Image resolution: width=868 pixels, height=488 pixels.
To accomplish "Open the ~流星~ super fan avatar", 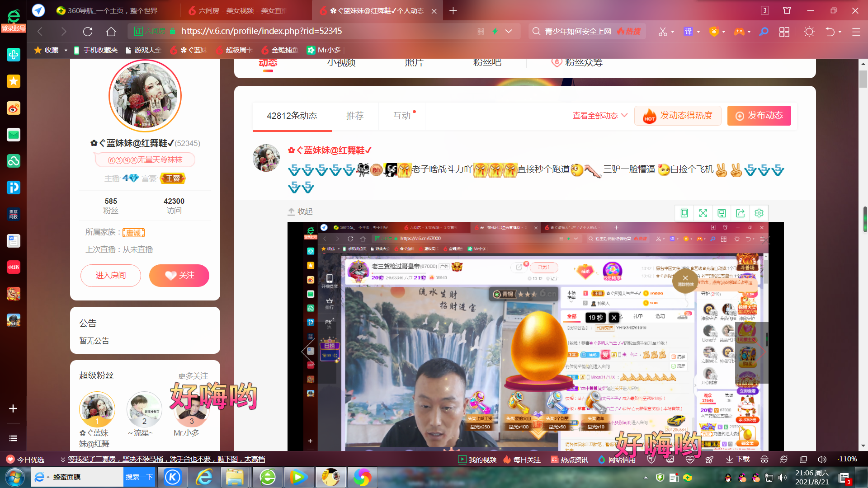I will pos(144,410).
